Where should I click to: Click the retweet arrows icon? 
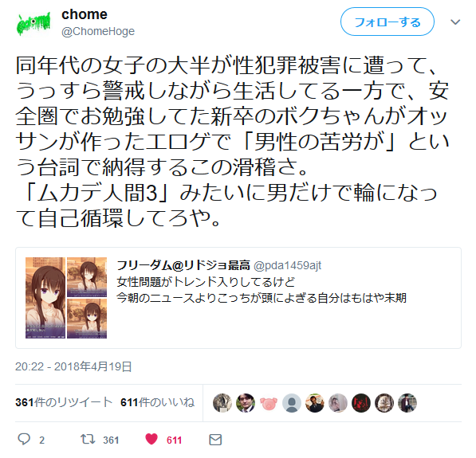[88, 439]
